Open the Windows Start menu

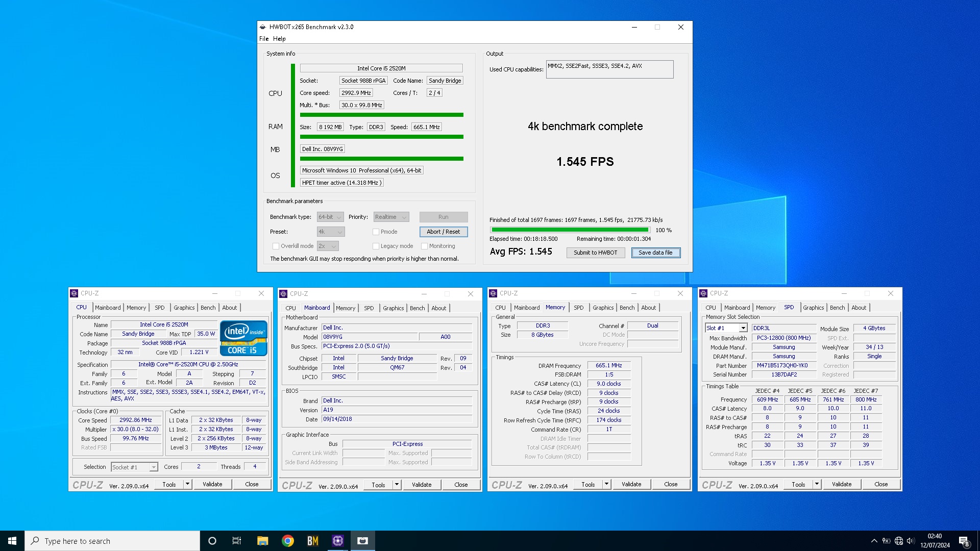point(12,541)
